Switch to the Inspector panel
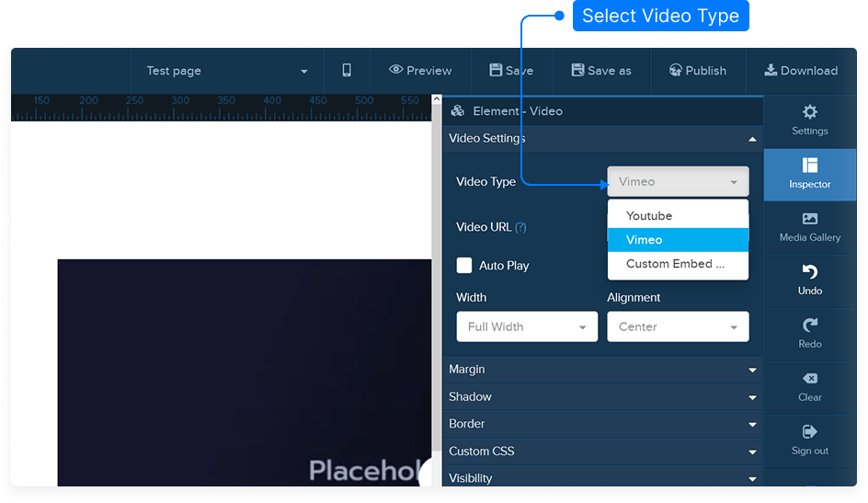 pyautogui.click(x=809, y=174)
